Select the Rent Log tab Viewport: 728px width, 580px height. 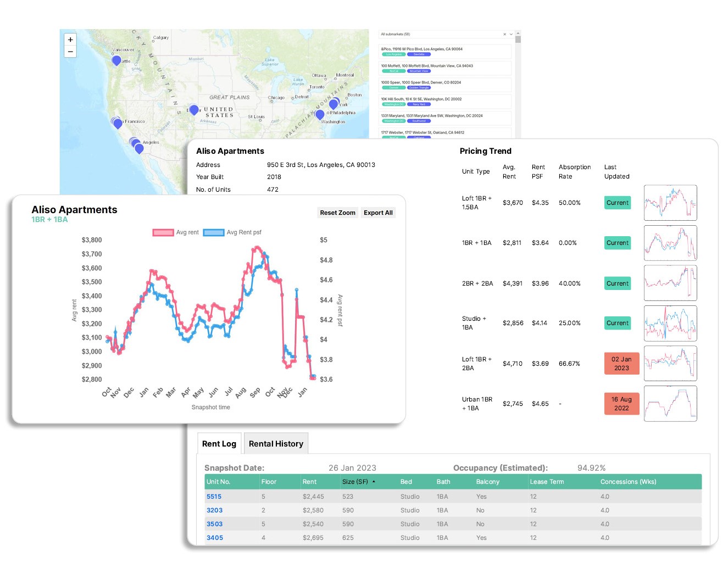click(219, 443)
